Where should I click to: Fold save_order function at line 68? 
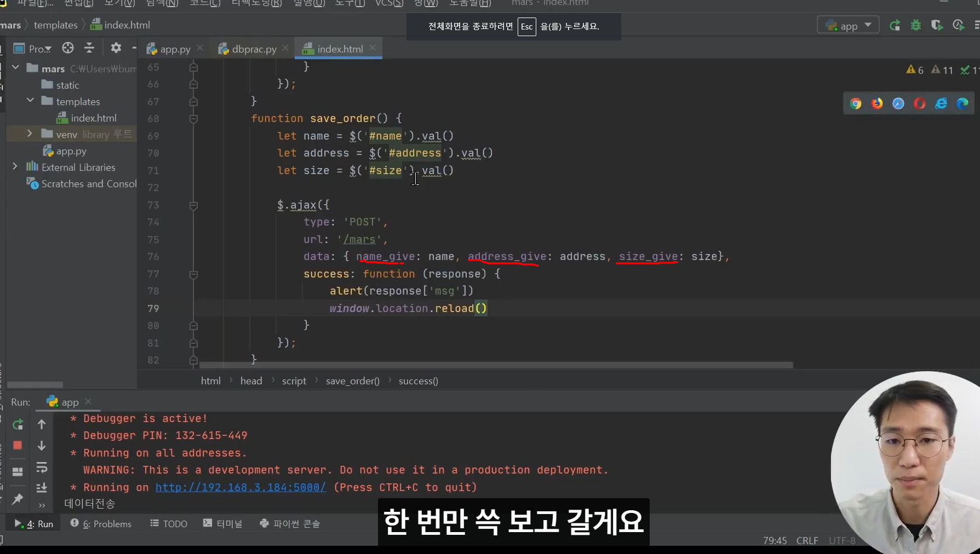[193, 119]
